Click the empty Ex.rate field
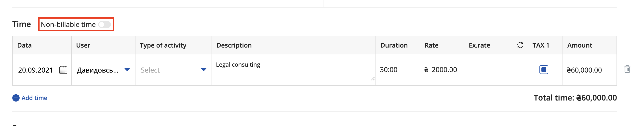The width and height of the screenshot is (644, 126). 496,70
